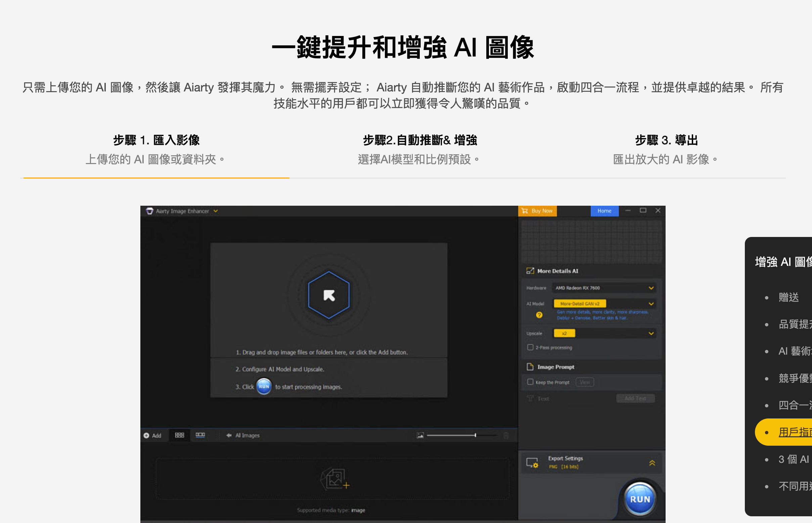Select the 步驟2.自動推斷& 增強 tab
812x523 pixels.
point(420,150)
